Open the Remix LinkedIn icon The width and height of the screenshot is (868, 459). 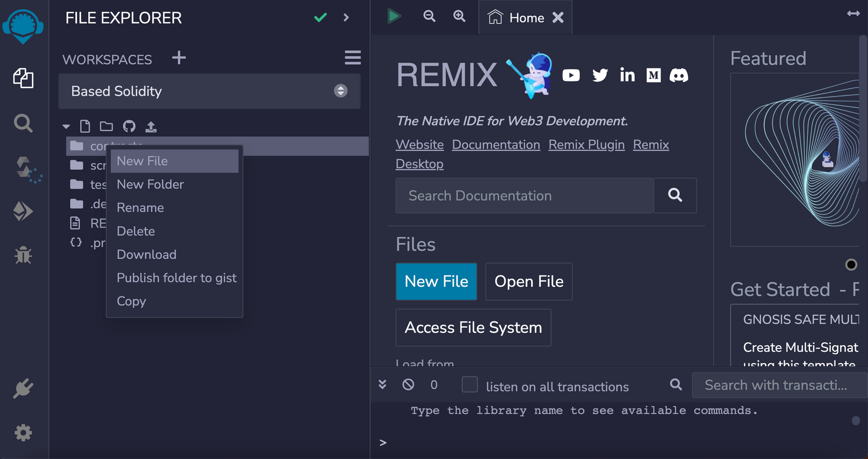click(x=627, y=75)
